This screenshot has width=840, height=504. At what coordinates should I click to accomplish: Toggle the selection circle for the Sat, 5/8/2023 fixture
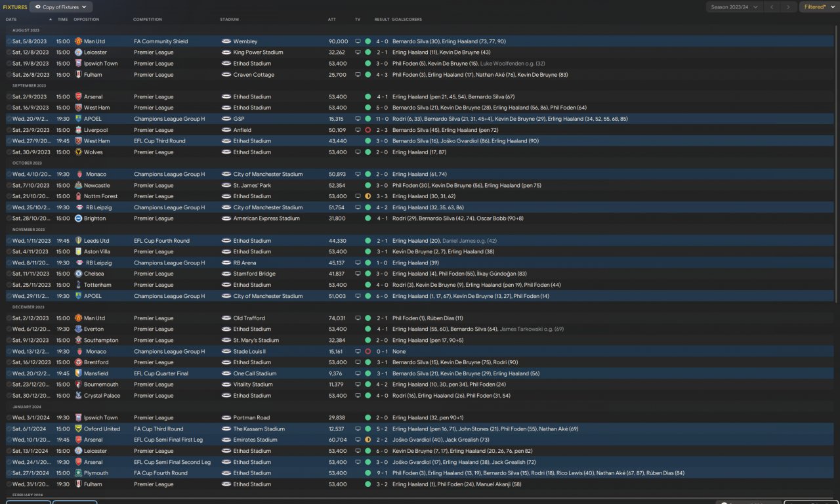9,41
